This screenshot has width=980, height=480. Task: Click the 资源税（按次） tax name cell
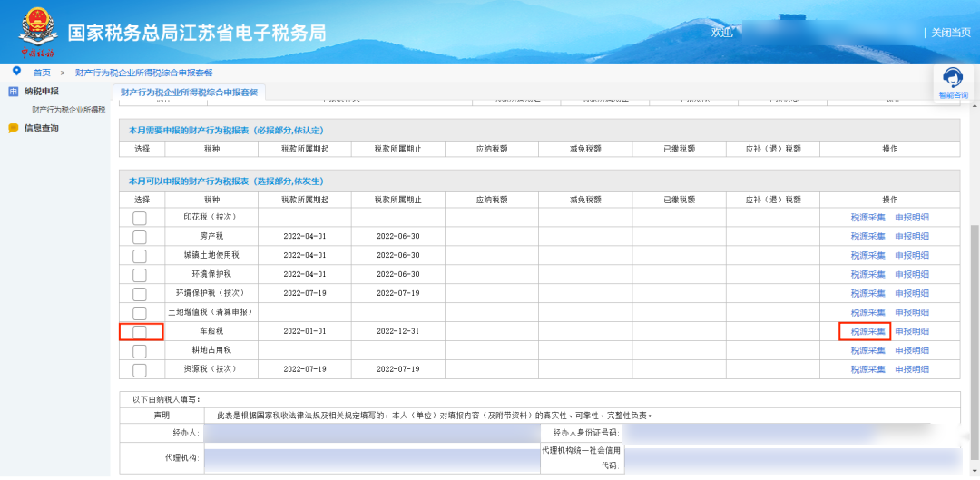211,369
